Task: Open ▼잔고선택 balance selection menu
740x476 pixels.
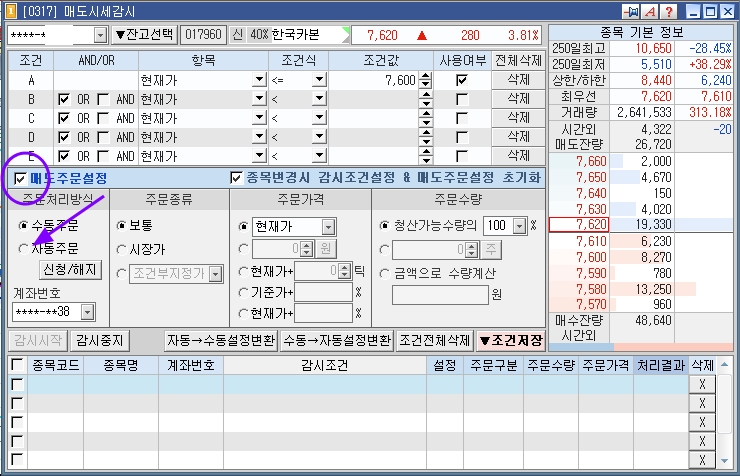Action: [x=145, y=34]
